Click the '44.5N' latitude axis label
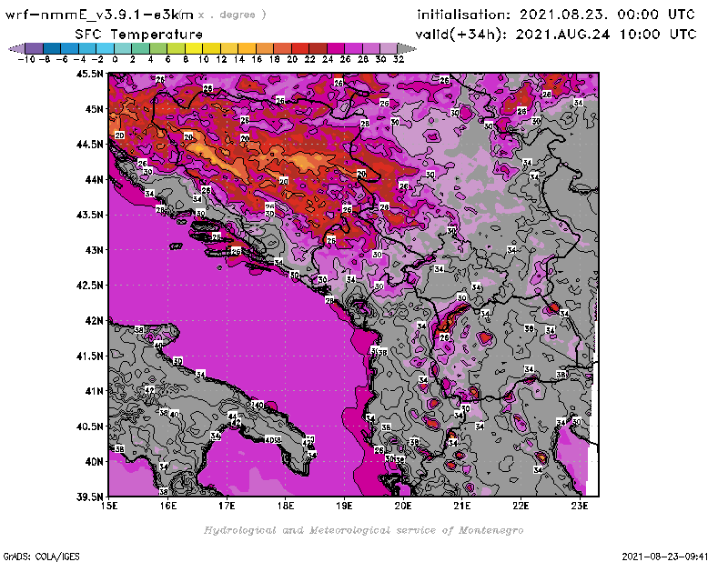Viewport: 728px width, 562px height. pyautogui.click(x=90, y=145)
